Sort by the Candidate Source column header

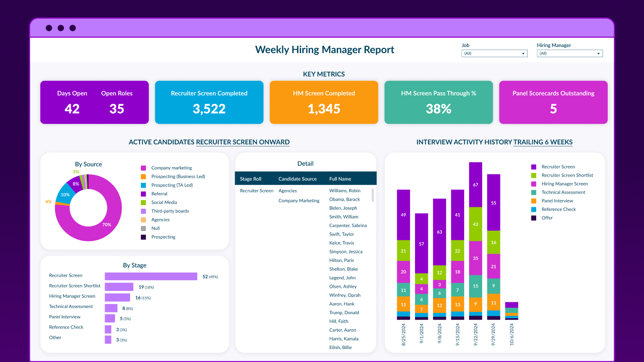(x=297, y=179)
